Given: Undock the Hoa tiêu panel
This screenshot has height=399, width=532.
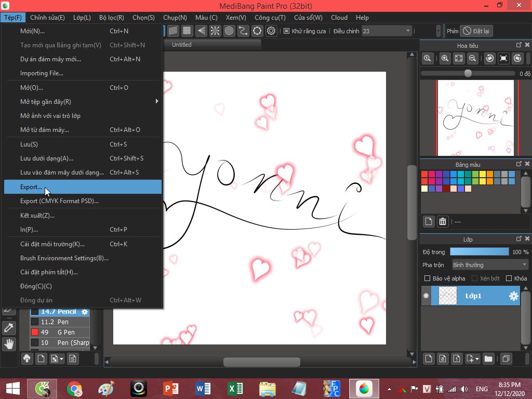Looking at the screenshot, I should pyautogui.click(x=519, y=45).
